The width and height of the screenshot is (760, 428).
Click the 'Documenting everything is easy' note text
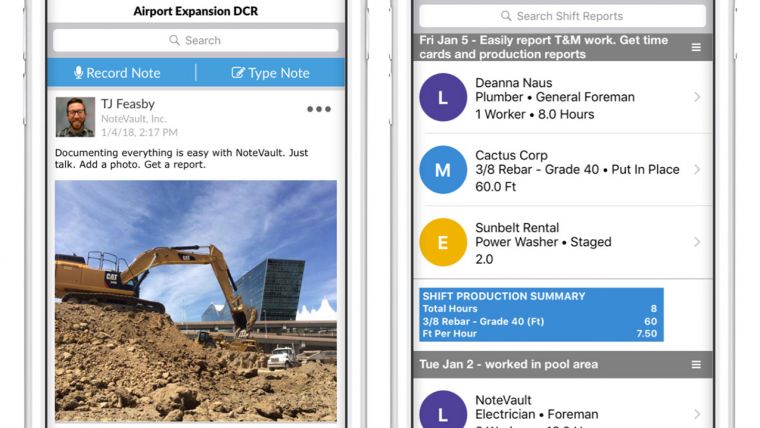click(181, 159)
